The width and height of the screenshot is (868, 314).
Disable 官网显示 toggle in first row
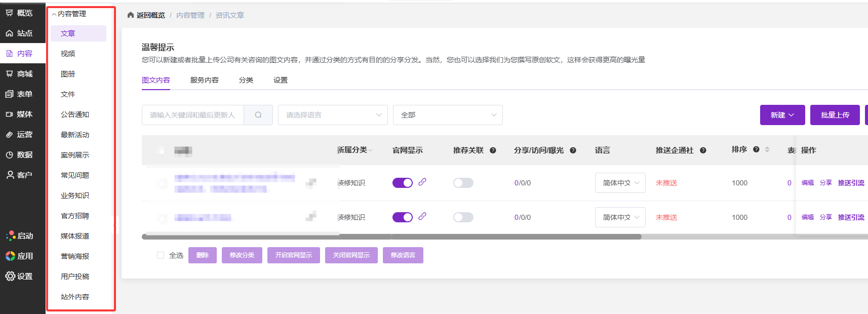pyautogui.click(x=403, y=183)
